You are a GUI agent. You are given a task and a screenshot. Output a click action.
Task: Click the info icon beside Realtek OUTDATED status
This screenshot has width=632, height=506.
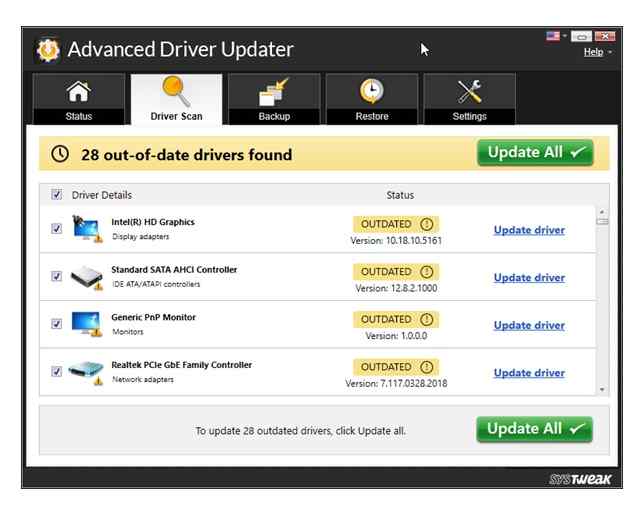tap(427, 367)
